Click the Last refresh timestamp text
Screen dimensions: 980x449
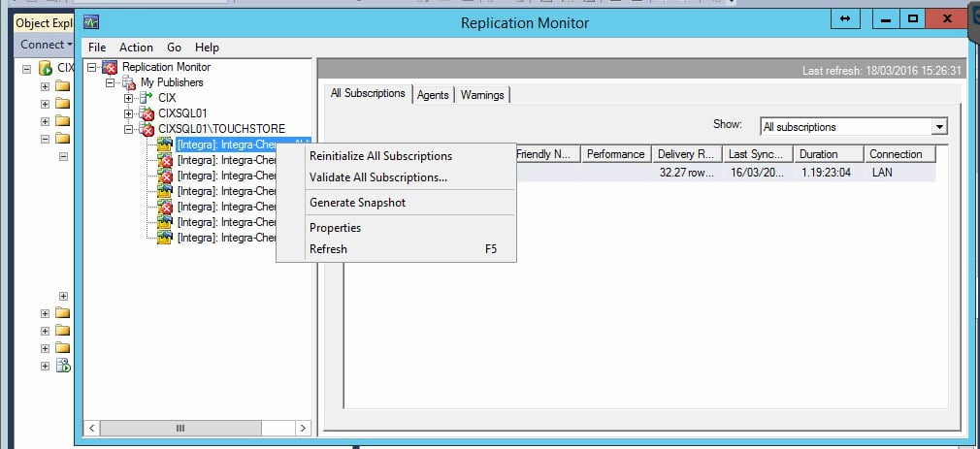[x=881, y=71]
